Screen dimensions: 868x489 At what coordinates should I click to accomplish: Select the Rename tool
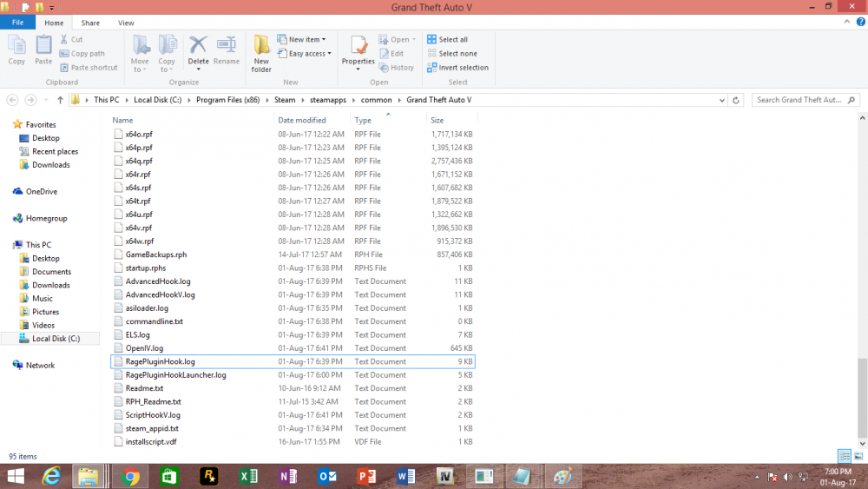(x=227, y=50)
